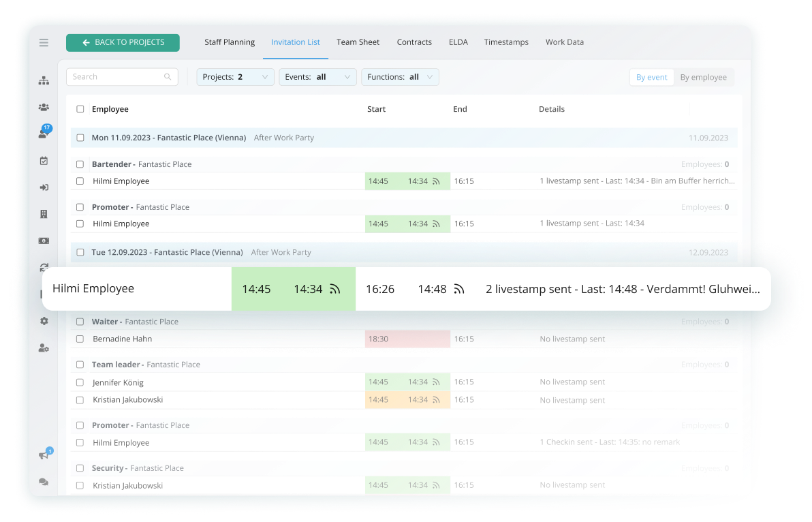Open the hamburger menu in sidebar
The image size is (812, 522).
(x=44, y=43)
